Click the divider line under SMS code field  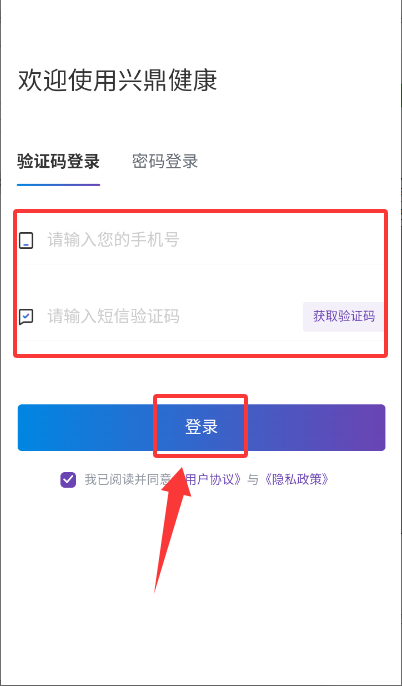tap(201, 340)
